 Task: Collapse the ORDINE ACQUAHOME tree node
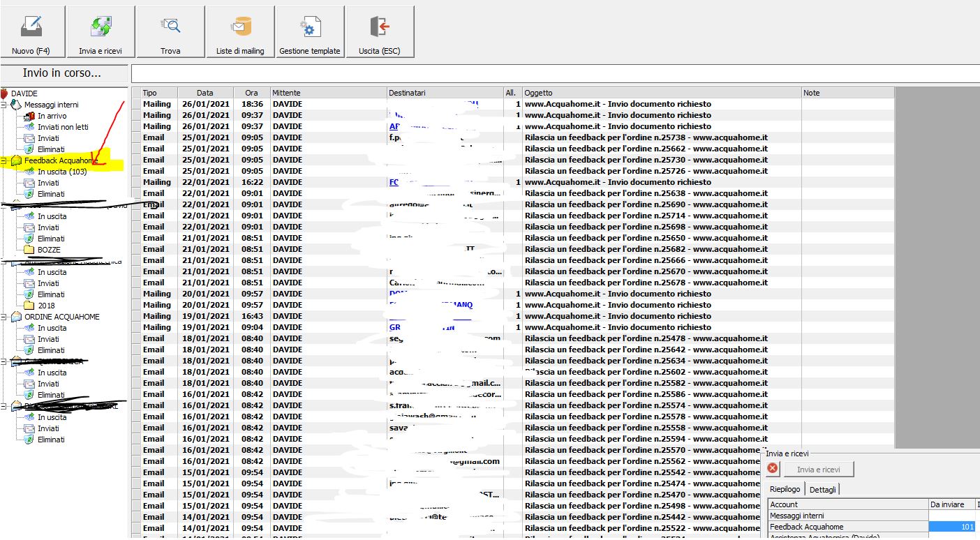3,317
